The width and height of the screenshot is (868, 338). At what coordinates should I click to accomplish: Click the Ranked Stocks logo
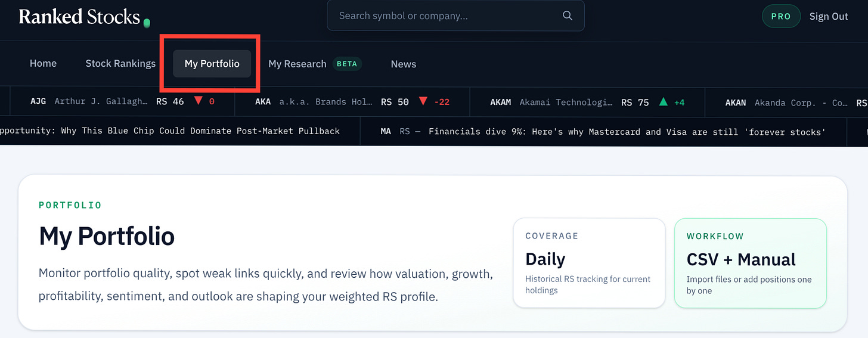point(84,17)
